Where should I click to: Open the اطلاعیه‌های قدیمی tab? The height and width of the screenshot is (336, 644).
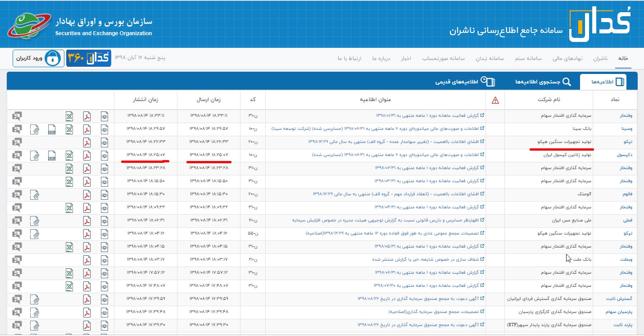click(465, 82)
